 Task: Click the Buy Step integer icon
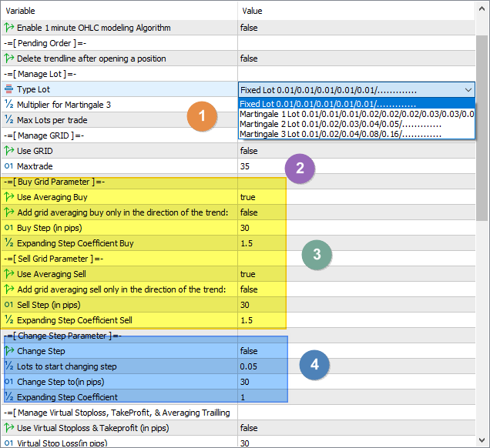click(x=9, y=228)
